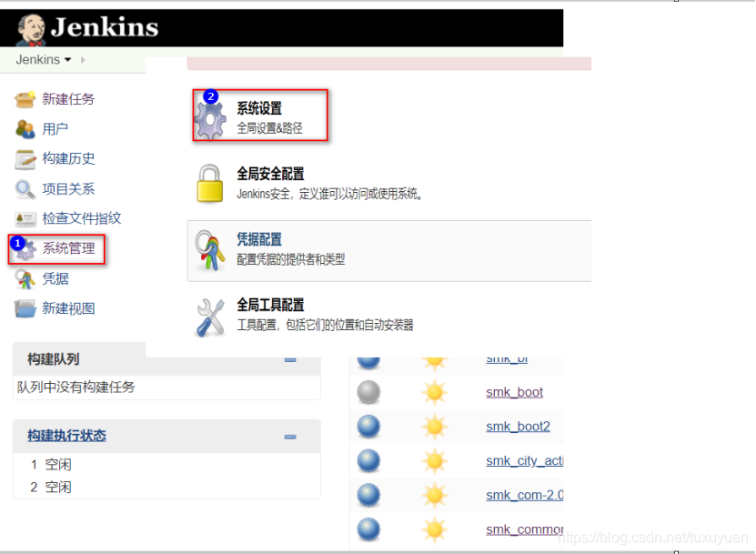Click the 凭据配置 keys icon

pos(210,250)
